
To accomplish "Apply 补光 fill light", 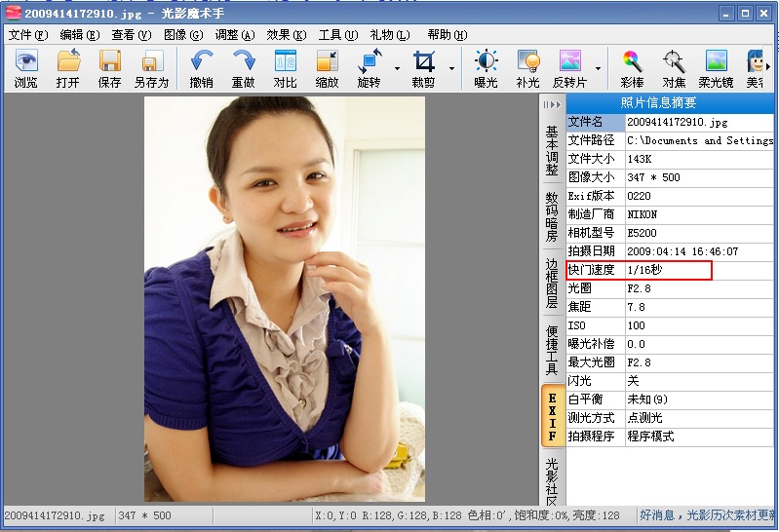I will (527, 68).
